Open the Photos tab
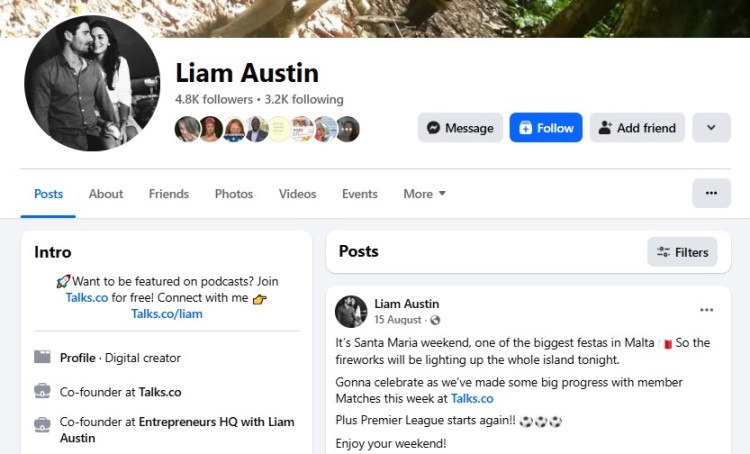Screen dimensions: 750x454 pos(234,194)
